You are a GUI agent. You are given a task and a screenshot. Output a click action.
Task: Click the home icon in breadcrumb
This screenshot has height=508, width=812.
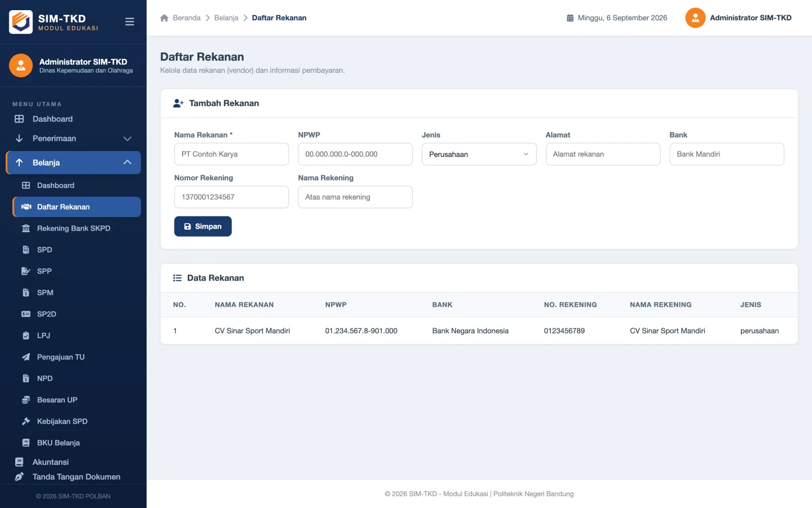(x=164, y=18)
